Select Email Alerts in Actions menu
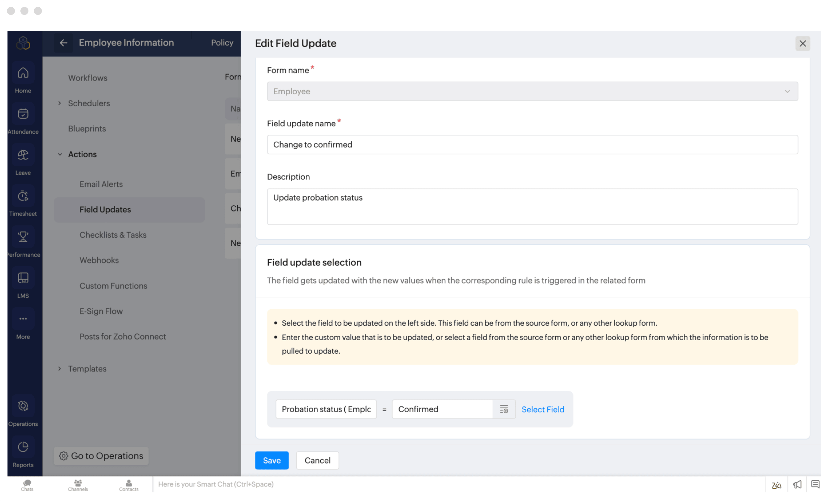The image size is (828, 504). (x=101, y=184)
